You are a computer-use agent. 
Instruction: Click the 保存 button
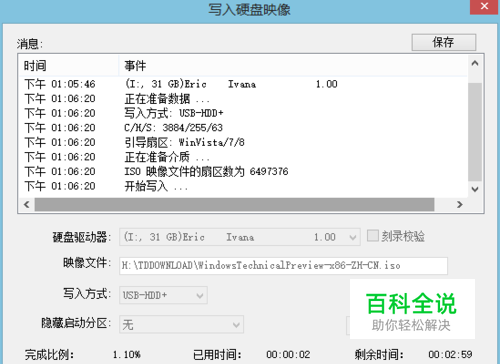click(444, 42)
